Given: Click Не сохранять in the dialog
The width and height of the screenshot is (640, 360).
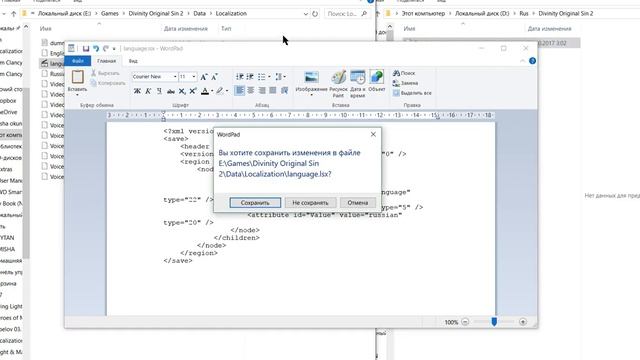Looking at the screenshot, I should (x=310, y=202).
